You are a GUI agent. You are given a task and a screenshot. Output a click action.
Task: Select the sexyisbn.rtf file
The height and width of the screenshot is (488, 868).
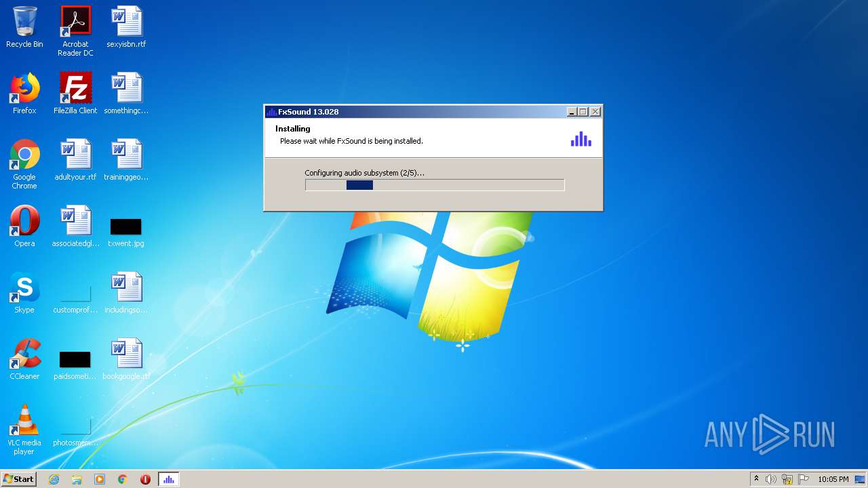[x=126, y=27]
